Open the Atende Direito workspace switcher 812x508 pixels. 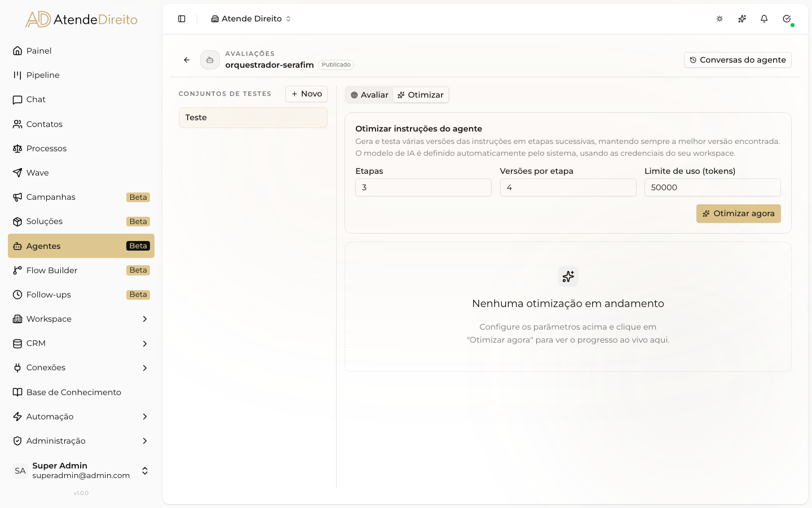pos(251,19)
